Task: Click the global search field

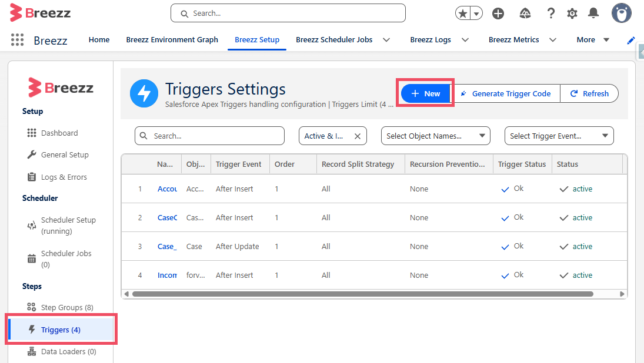Action: 288,13
